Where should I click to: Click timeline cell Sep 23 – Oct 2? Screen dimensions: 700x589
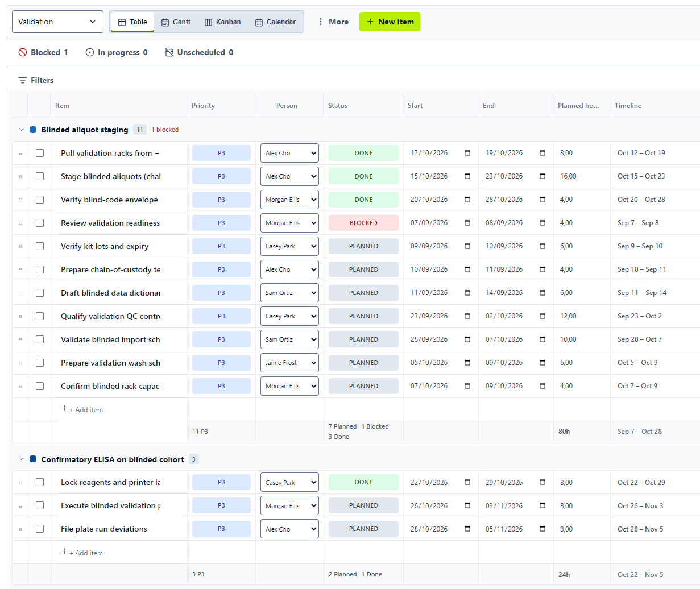[x=640, y=316]
